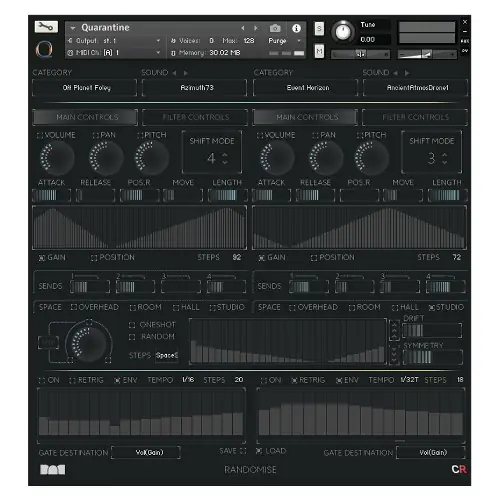Open the Event Horizon category selector
500x500 pixels.
[305, 88]
